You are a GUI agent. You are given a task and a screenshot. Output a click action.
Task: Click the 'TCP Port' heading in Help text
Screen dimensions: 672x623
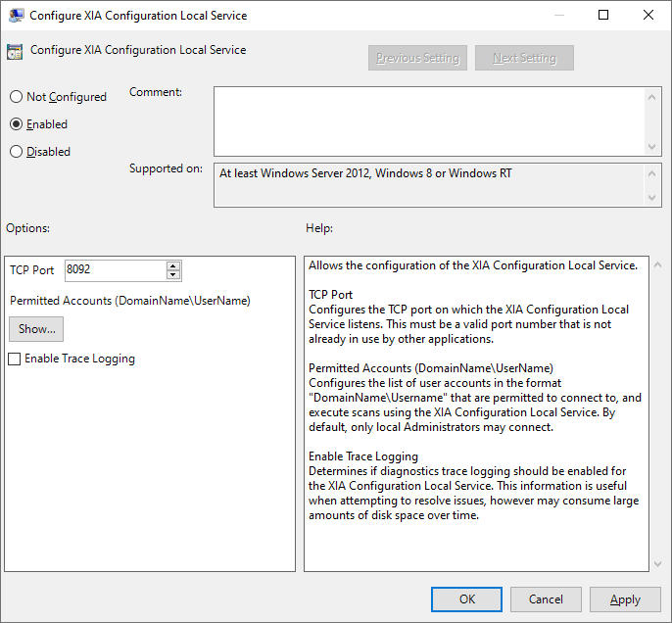tap(330, 295)
